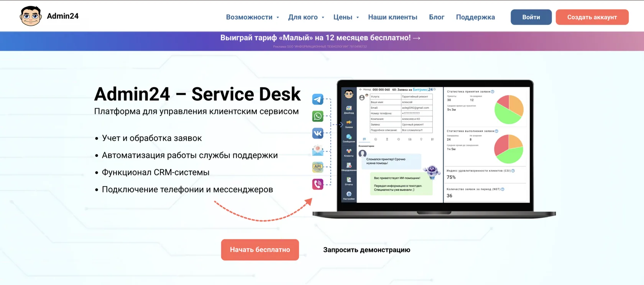This screenshot has width=644, height=285.
Task: Open the Цены dropdown
Action: [346, 17]
